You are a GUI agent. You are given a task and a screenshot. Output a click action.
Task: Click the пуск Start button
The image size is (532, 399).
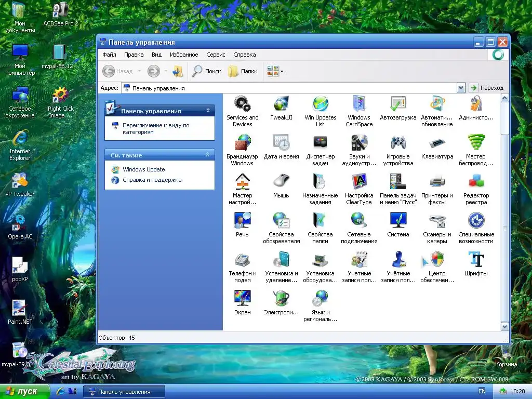point(24,392)
